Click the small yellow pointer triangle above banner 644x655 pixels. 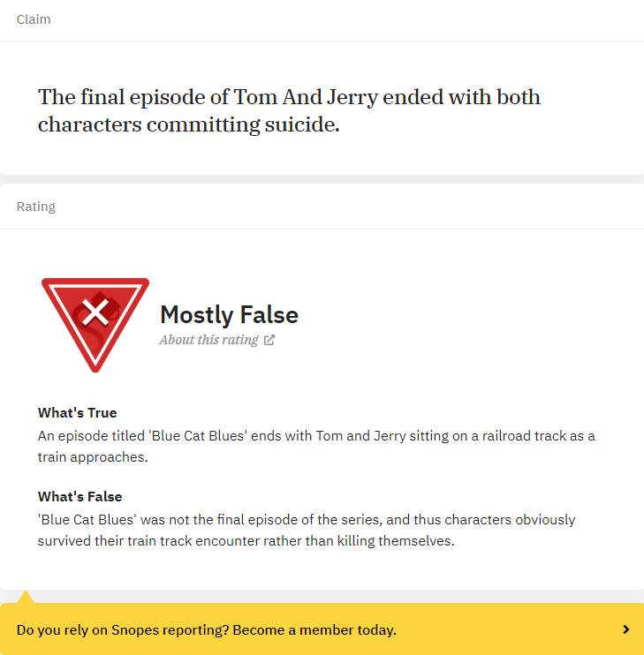click(26, 597)
